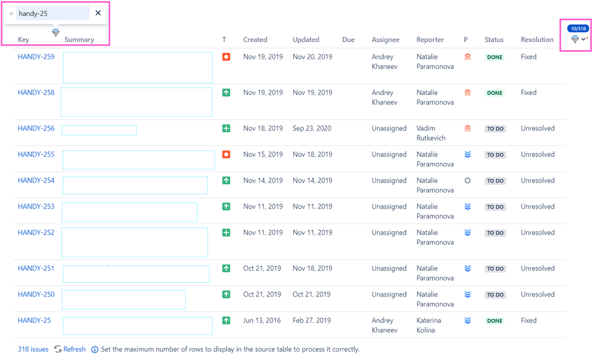Click the 318 issues link in the footer

(33, 349)
